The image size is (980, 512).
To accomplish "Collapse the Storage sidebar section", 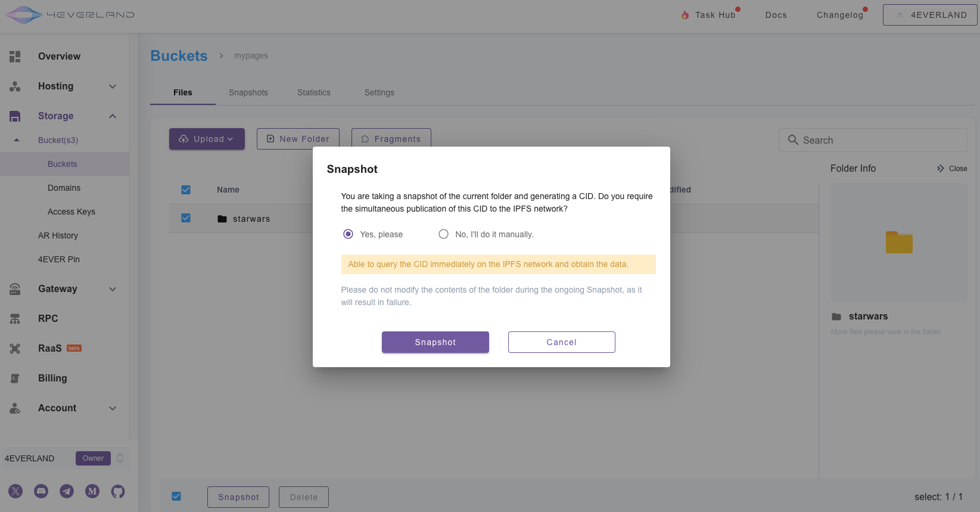I will coord(113,116).
